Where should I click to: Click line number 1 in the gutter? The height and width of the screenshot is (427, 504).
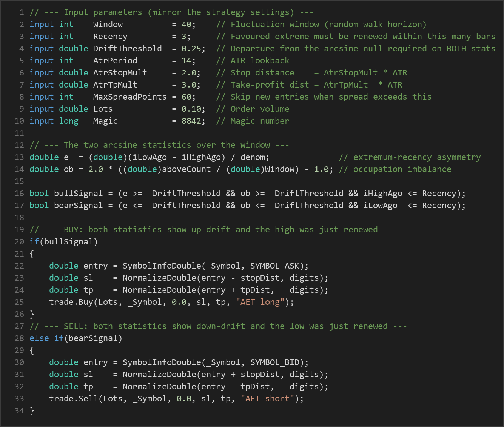coord(22,12)
